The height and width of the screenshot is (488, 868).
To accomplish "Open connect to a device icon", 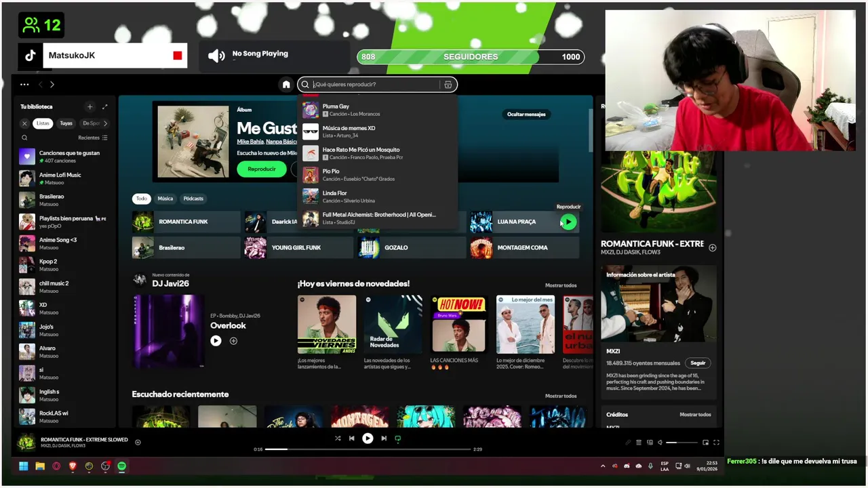I will [650, 443].
